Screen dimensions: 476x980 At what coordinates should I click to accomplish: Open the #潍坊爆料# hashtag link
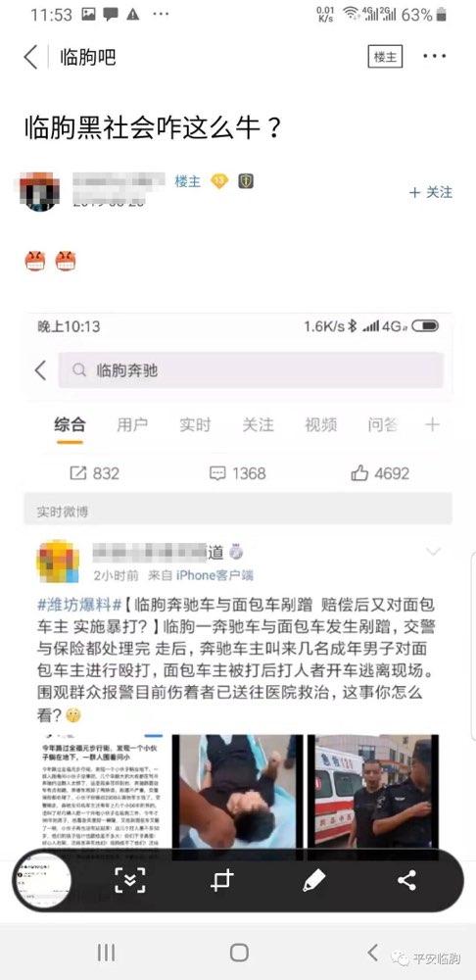point(79,605)
